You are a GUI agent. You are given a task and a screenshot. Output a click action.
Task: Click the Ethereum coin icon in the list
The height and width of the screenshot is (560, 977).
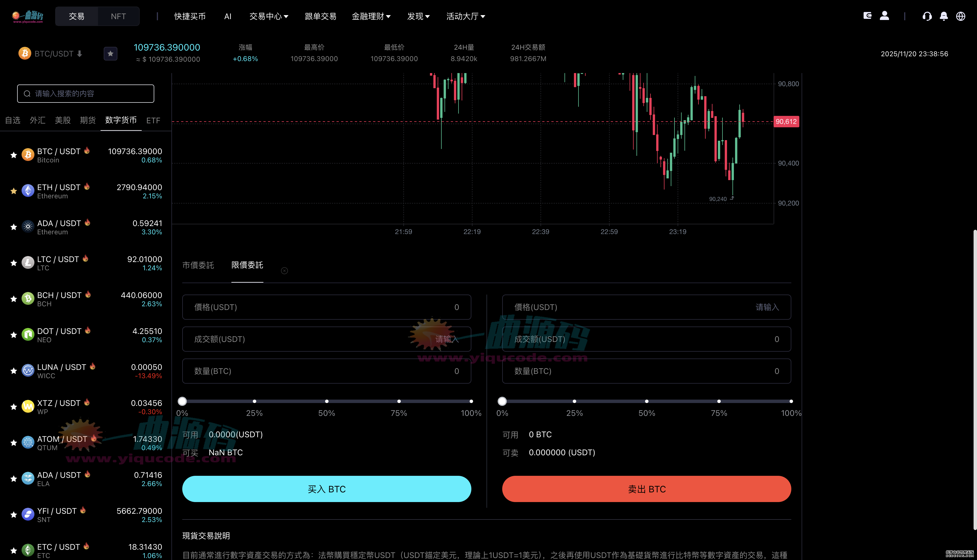pos(28,190)
